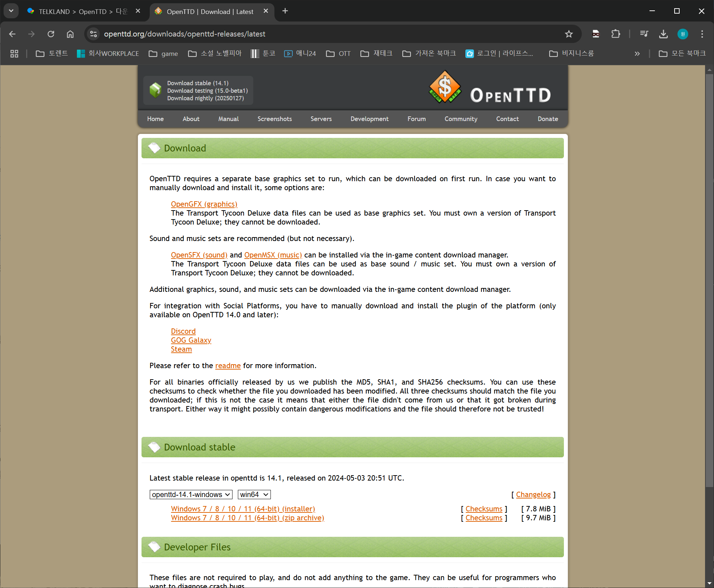
Task: Open Checksums for the zip archive row
Action: pyautogui.click(x=484, y=518)
